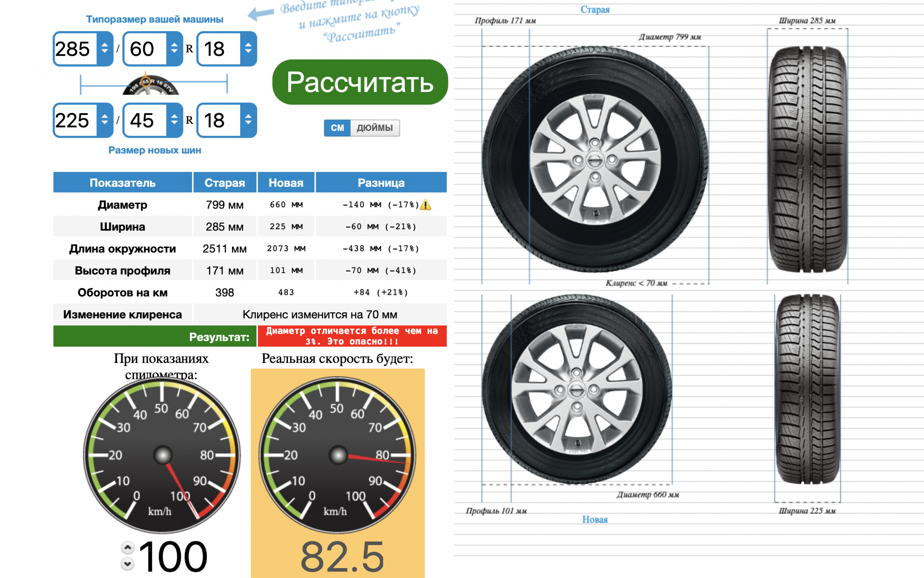The height and width of the screenshot is (578, 924).
Task: Click the new tire tread front view image
Action: coord(808,389)
